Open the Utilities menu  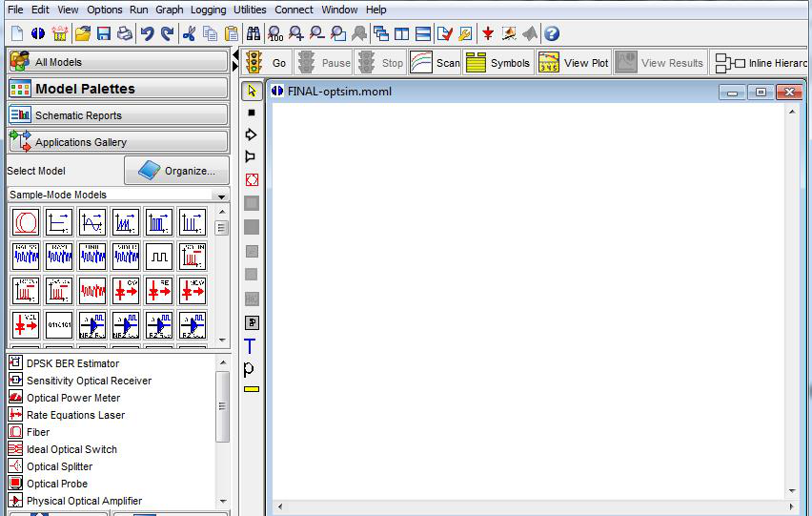point(250,10)
